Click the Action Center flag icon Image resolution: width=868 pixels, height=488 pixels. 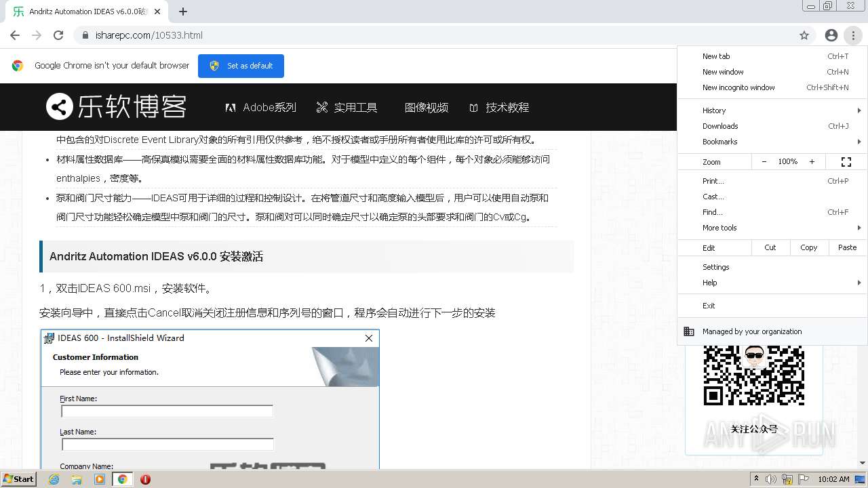[x=804, y=479]
